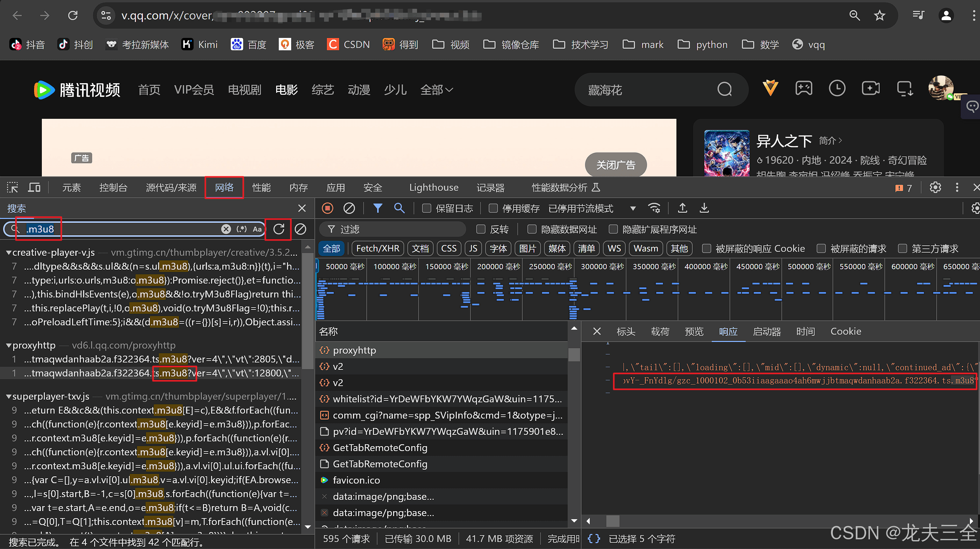The height and width of the screenshot is (549, 980).
Task: Open watch history clock icon
Action: tap(837, 88)
